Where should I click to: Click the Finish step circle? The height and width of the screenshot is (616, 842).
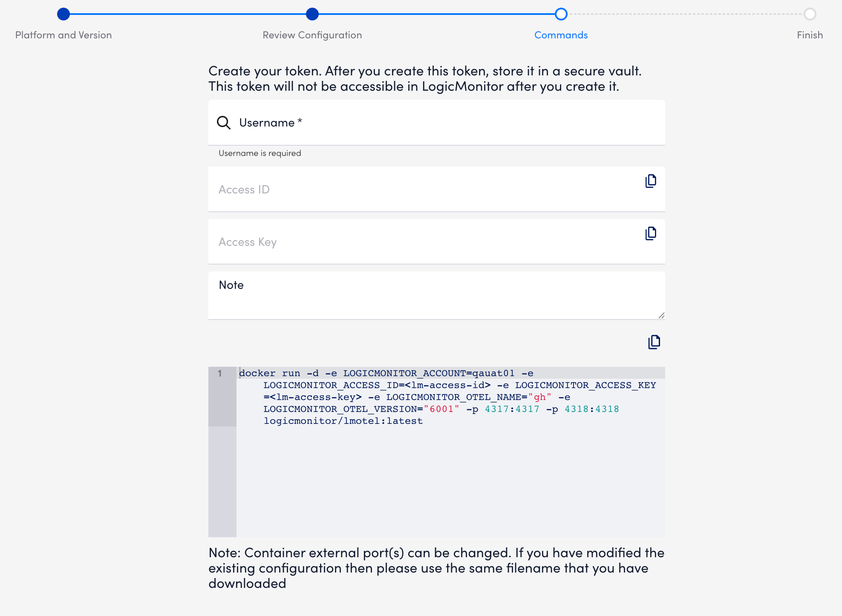809,14
